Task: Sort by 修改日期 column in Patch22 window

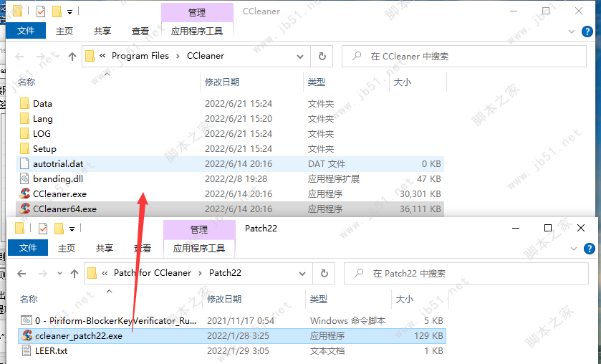Action: tap(224, 300)
